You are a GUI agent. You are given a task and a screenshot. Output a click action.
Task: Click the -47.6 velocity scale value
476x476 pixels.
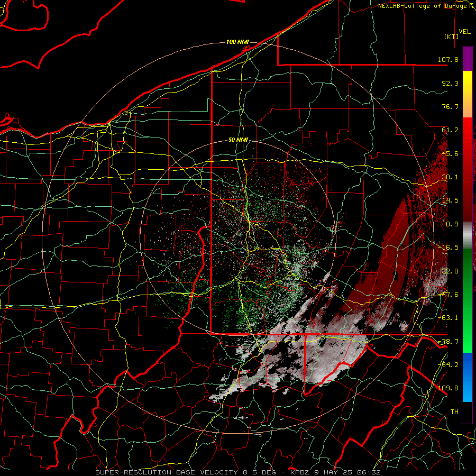coord(448,295)
